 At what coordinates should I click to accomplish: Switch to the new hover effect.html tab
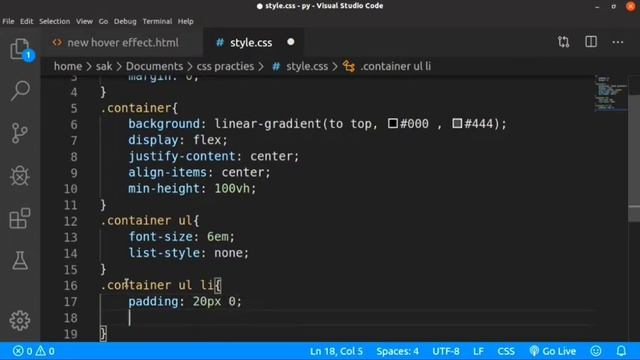(x=122, y=42)
